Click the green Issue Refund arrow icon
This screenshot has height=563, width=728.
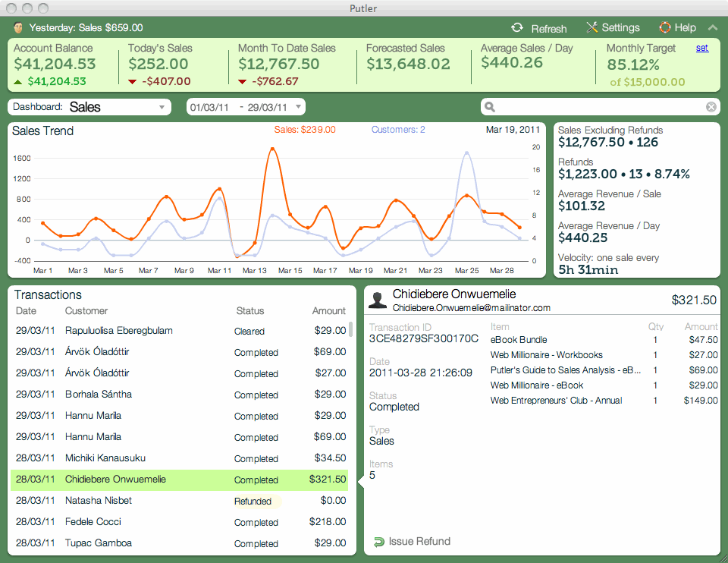point(379,542)
